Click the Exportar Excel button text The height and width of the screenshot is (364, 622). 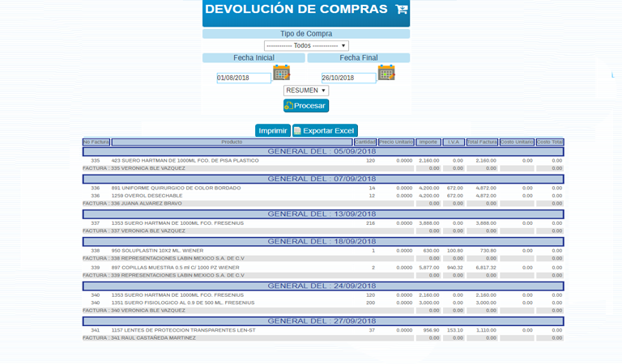[328, 130]
